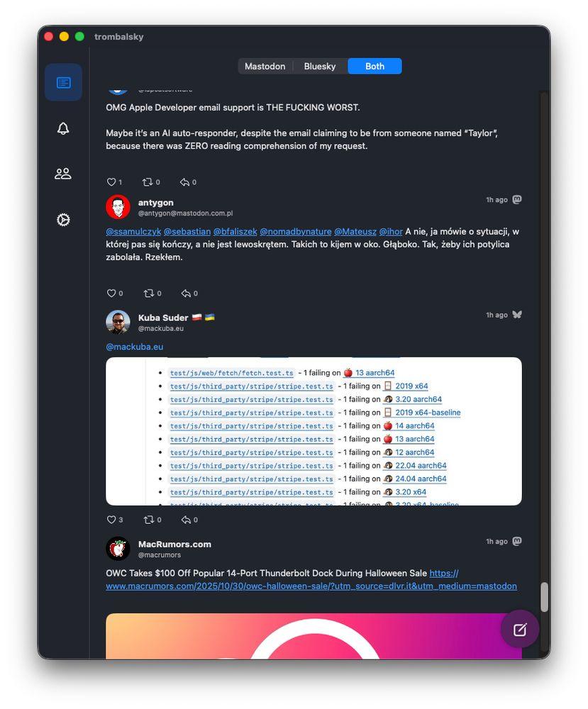Screen dimensions: 588x709
Task: Repost Kuba Suder's post
Action: [x=149, y=520]
